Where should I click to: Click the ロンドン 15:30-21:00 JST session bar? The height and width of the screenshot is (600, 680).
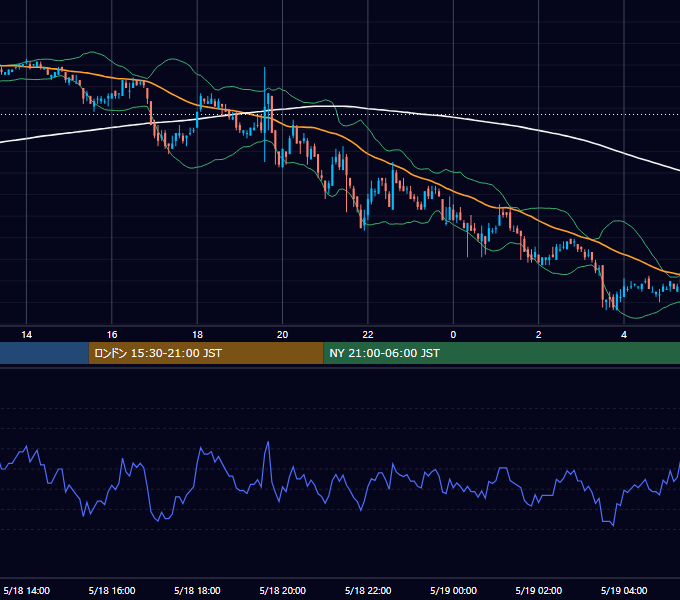[206, 353]
